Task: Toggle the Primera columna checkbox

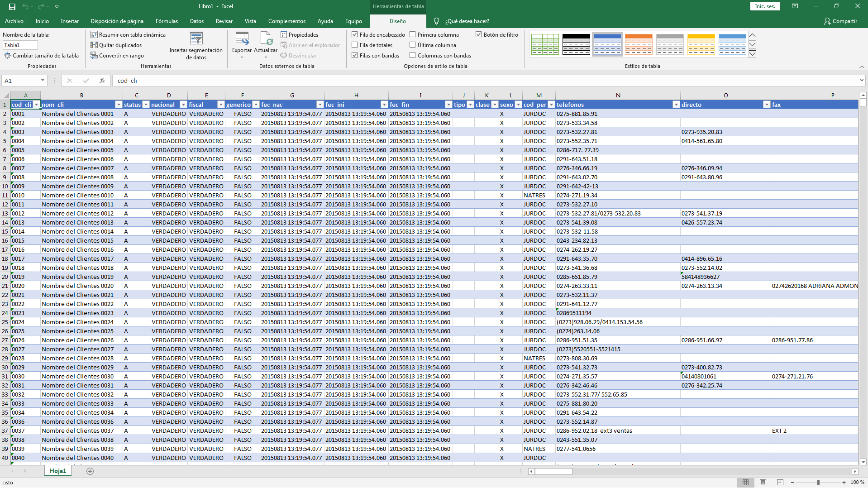Action: click(x=413, y=35)
